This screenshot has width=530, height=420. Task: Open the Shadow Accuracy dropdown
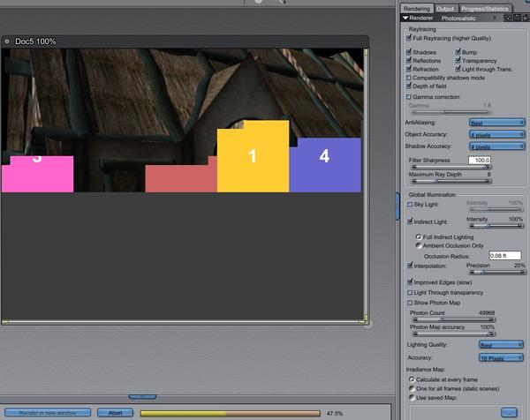[496, 146]
